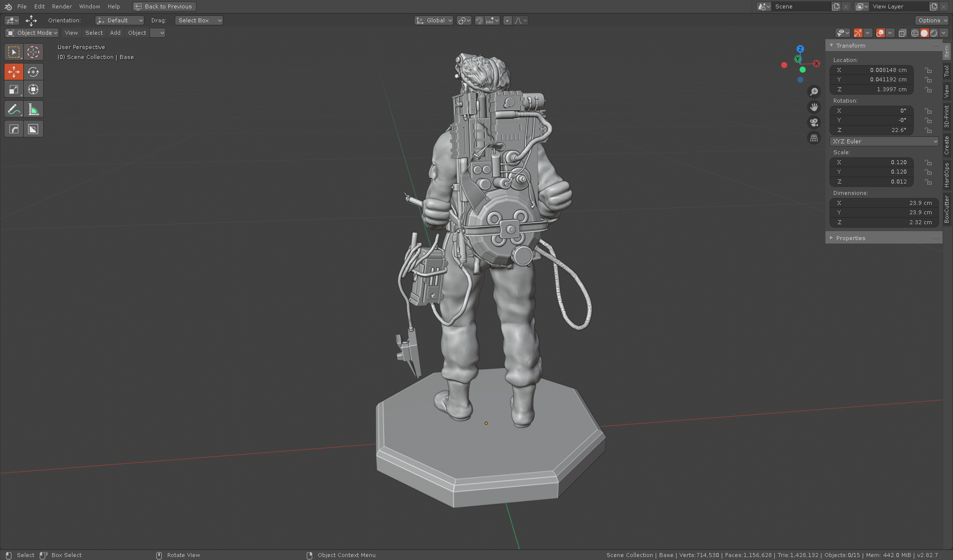Activate the Scale tool
The image size is (953, 560).
[13, 89]
